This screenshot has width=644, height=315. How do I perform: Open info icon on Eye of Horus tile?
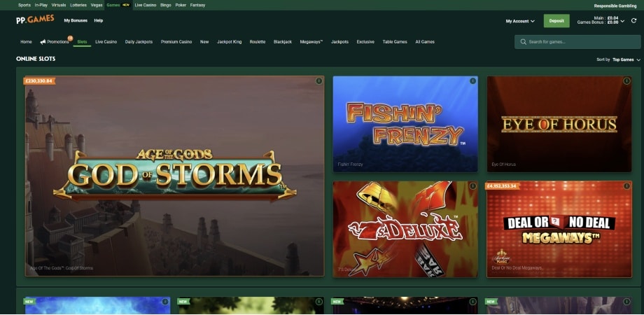pos(626,81)
